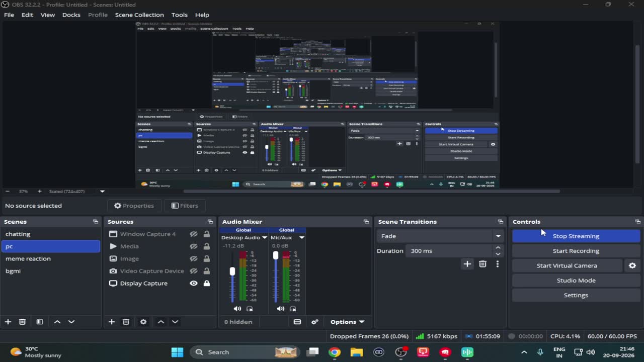Viewport: 644px width, 362px height.
Task: Mute the Mic/Aux channel
Action: click(x=281, y=309)
